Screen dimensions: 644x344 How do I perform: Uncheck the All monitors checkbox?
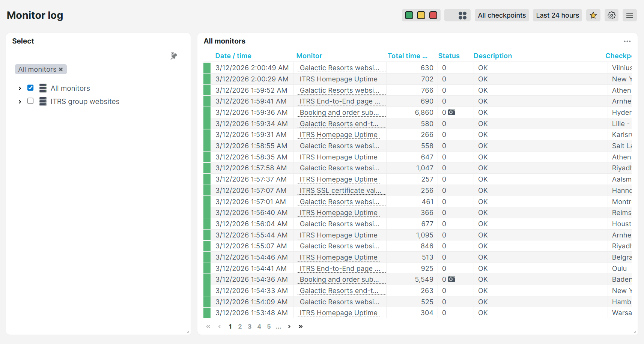[30, 87]
